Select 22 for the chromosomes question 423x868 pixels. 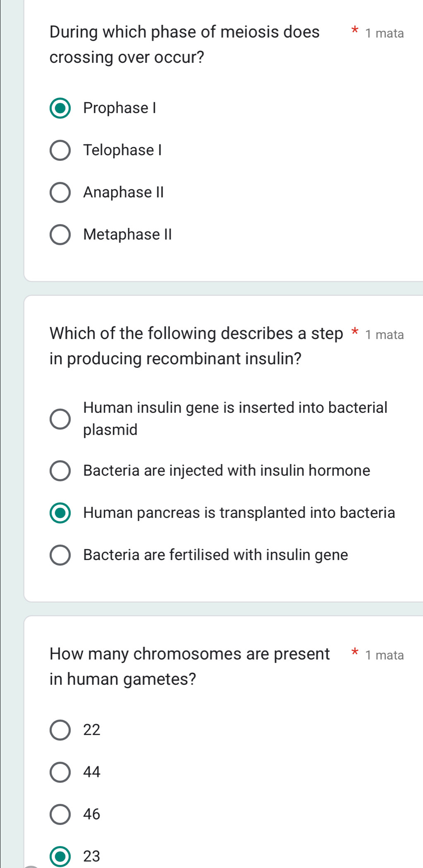coord(60,729)
